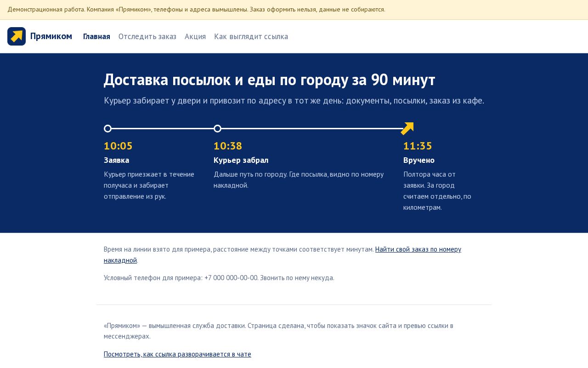The height and width of the screenshot is (368, 588).
Task: Follow link Найти свой заказ по номеру накладной
Action: click(283, 254)
